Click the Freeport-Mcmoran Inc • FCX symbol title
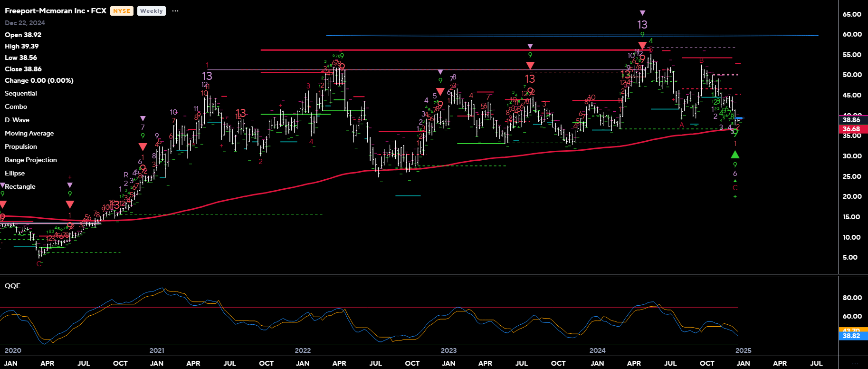Image resolution: width=868 pixels, height=369 pixels. click(x=56, y=10)
